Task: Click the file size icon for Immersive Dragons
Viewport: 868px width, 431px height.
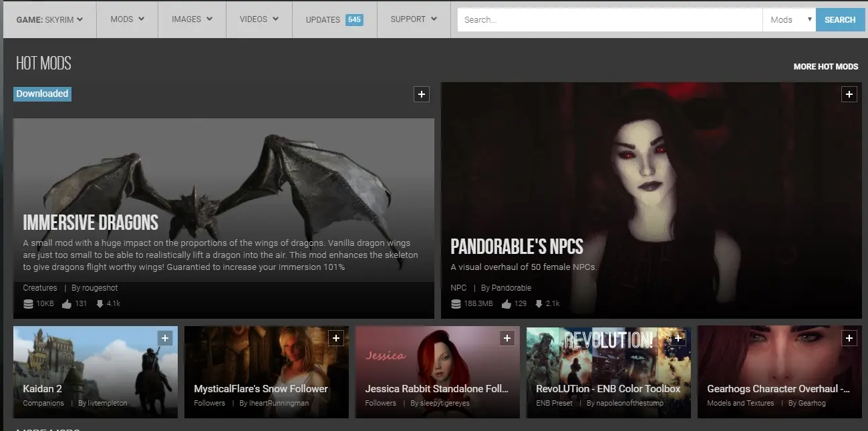Action: click(28, 304)
